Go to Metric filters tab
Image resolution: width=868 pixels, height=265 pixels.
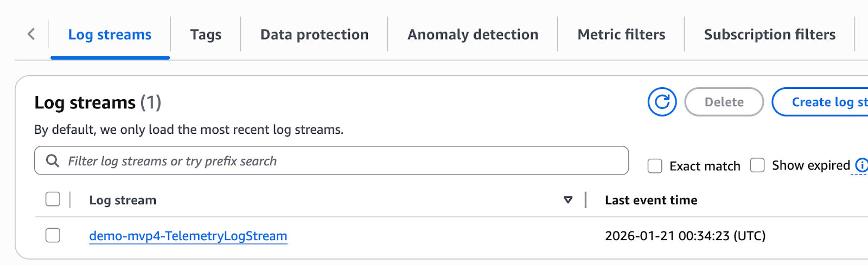click(x=621, y=35)
